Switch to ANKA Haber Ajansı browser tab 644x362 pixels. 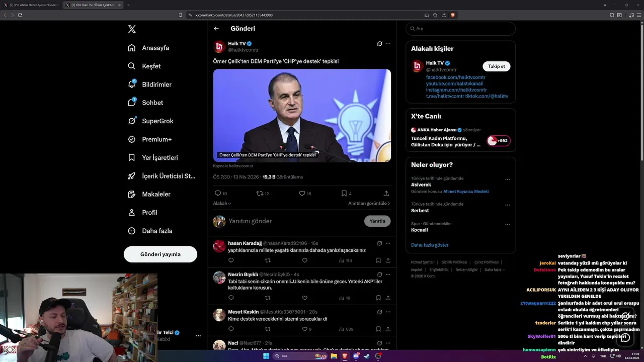click(x=31, y=5)
